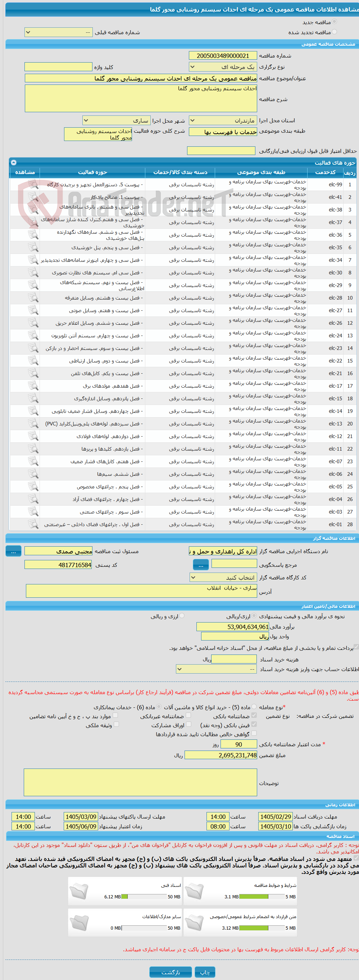Open view icon for row elc-37
The height and width of the screenshot is (980, 359).
click(33, 222)
